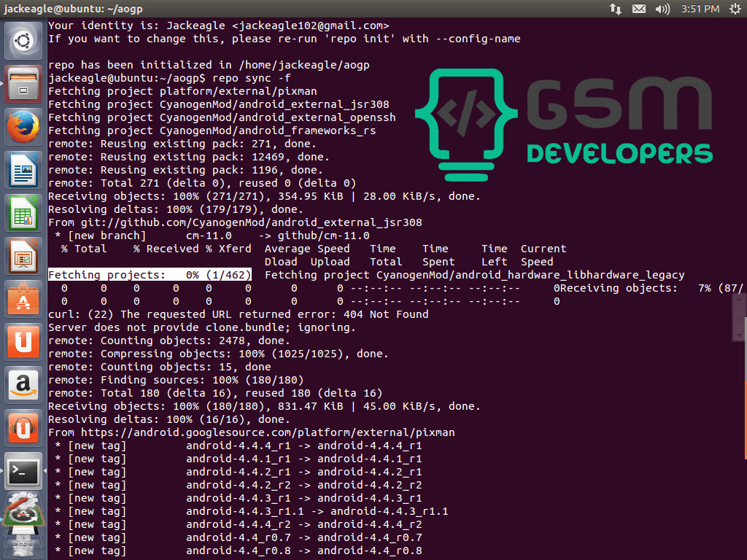
Task: Open the system settings gear menu
Action: [735, 9]
